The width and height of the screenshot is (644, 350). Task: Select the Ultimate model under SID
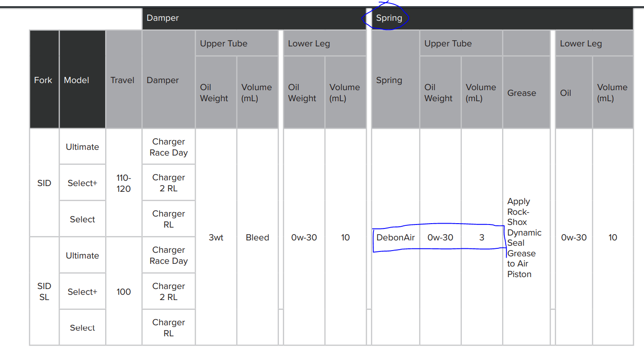coord(82,147)
